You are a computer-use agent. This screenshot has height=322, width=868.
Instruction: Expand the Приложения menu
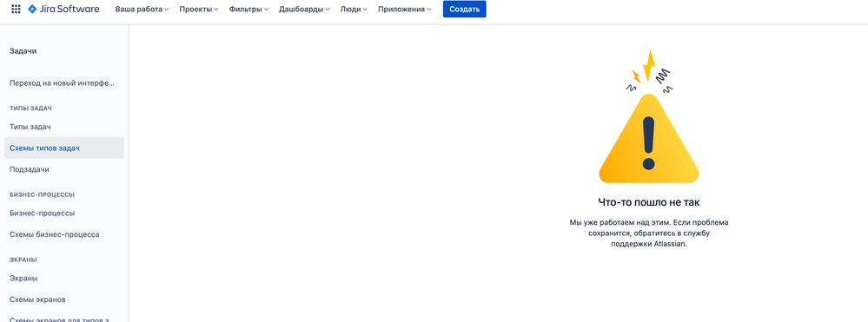pyautogui.click(x=405, y=10)
